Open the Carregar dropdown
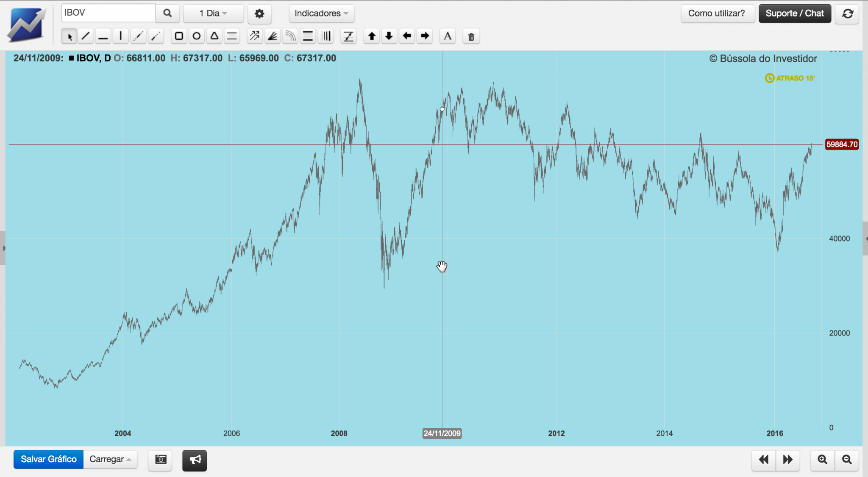 tap(110, 459)
